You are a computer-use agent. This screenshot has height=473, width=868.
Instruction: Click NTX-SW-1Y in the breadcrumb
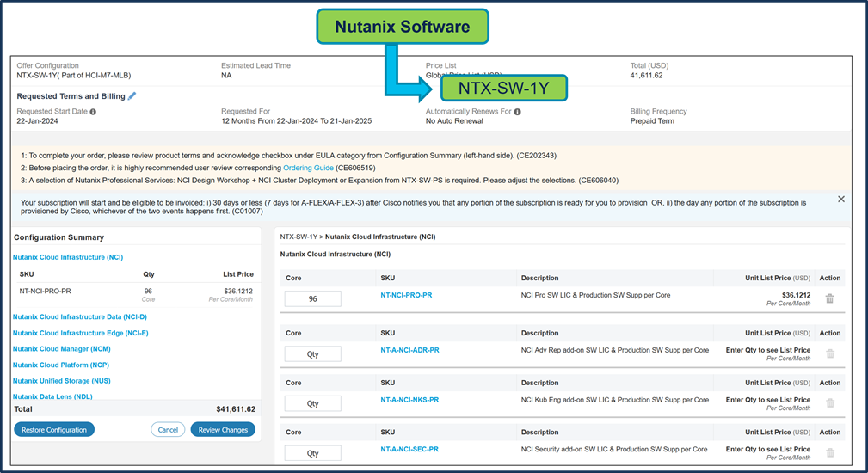click(x=299, y=236)
